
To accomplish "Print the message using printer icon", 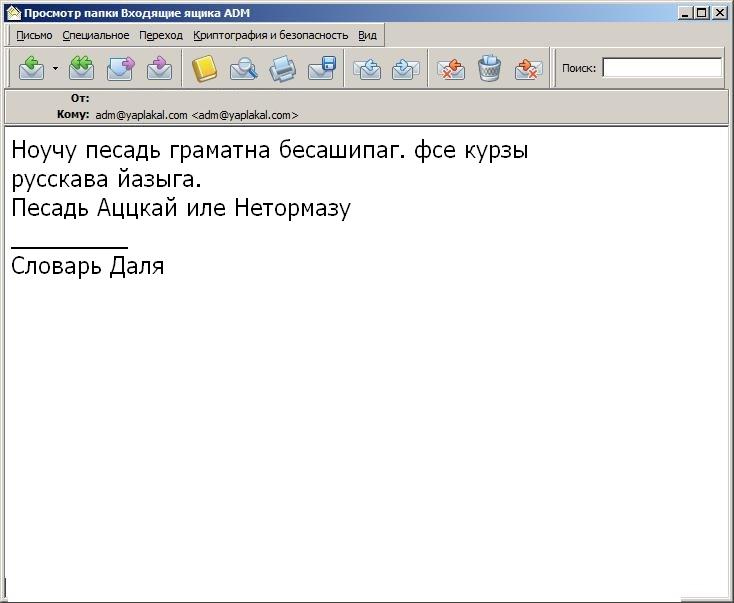I will click(283, 68).
